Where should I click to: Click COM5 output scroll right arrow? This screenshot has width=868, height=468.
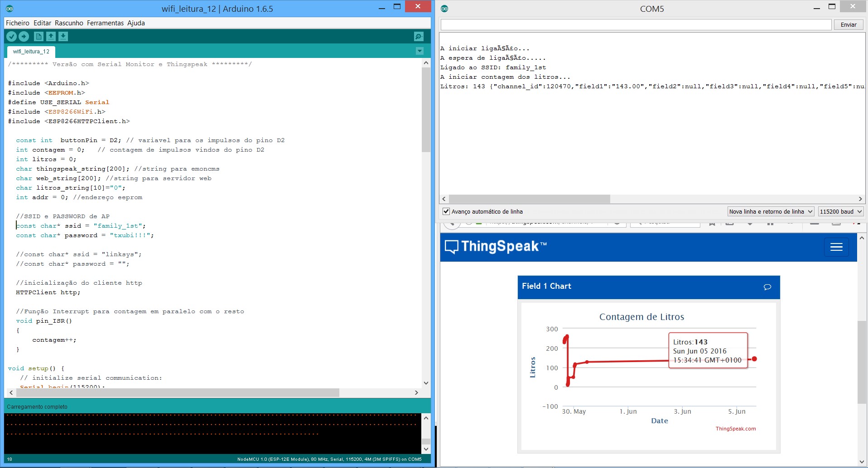coord(860,199)
